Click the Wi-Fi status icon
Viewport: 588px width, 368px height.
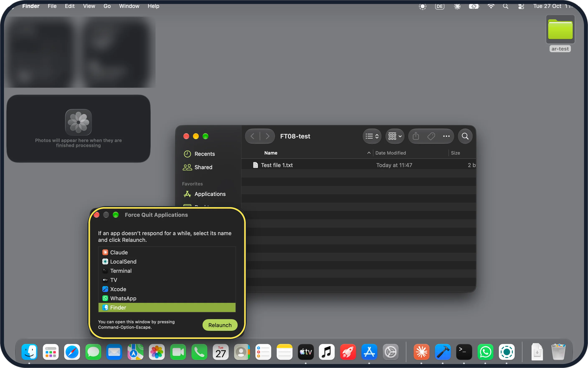(491, 6)
